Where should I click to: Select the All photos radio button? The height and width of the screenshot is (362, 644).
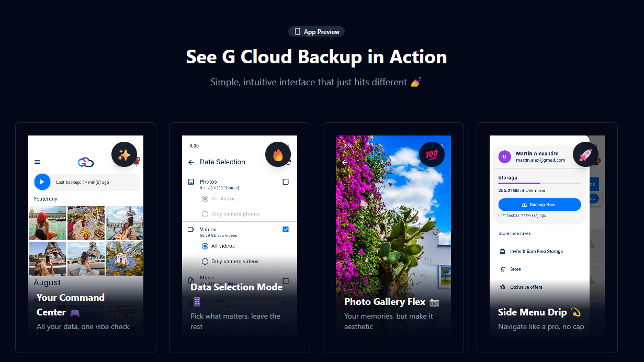[x=205, y=199]
